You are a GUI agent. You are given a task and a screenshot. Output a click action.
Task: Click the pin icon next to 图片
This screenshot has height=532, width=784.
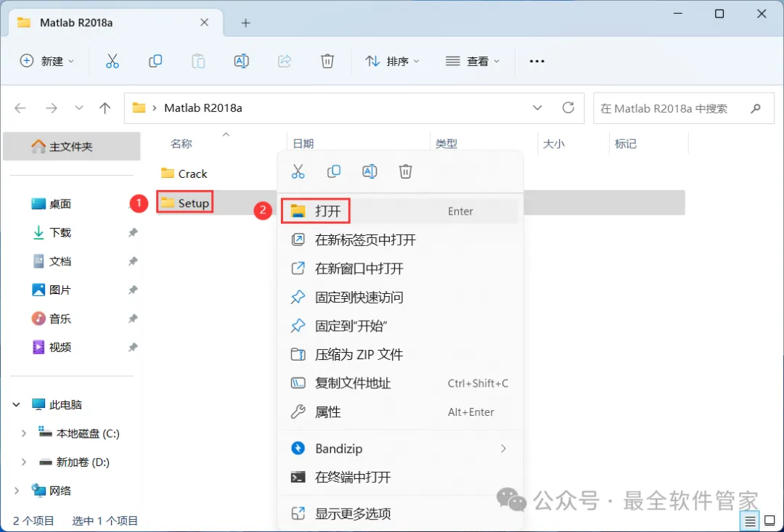point(133,290)
